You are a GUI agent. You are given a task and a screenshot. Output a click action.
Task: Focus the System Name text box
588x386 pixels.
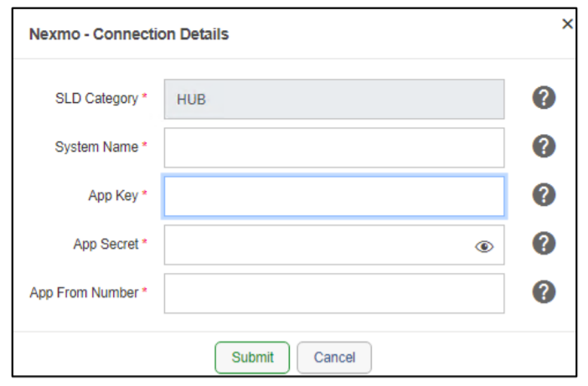(334, 147)
